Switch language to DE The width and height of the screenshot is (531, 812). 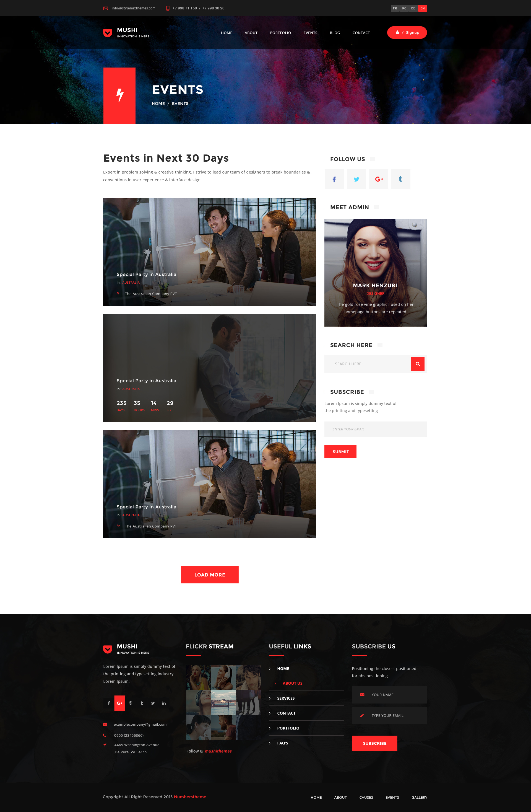click(413, 8)
